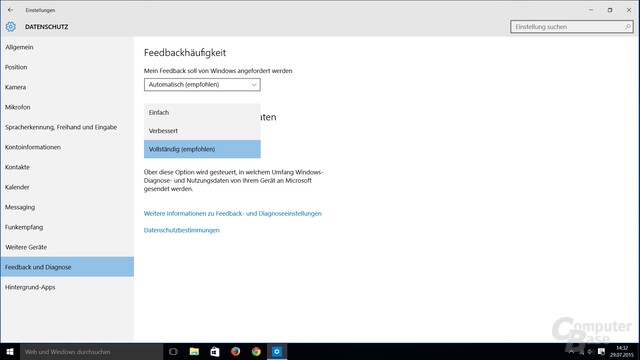Focus the Einstellung suchen search field
This screenshot has height=360, width=640.
point(571,27)
